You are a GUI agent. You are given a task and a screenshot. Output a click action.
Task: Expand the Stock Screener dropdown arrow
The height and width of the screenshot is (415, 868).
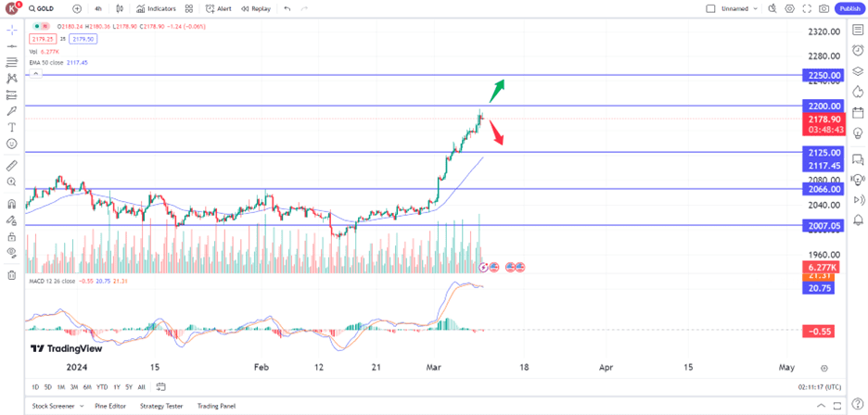[x=82, y=406]
